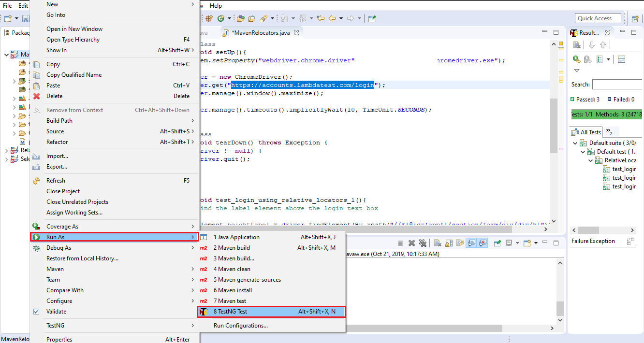Open the Display Selected Console dropdown
The image size is (644, 343).
517,243
